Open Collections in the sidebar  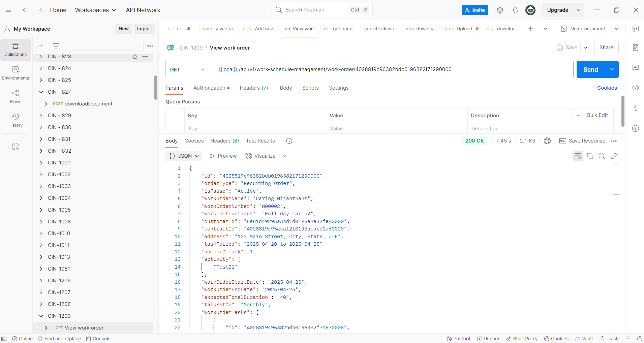tap(16, 50)
